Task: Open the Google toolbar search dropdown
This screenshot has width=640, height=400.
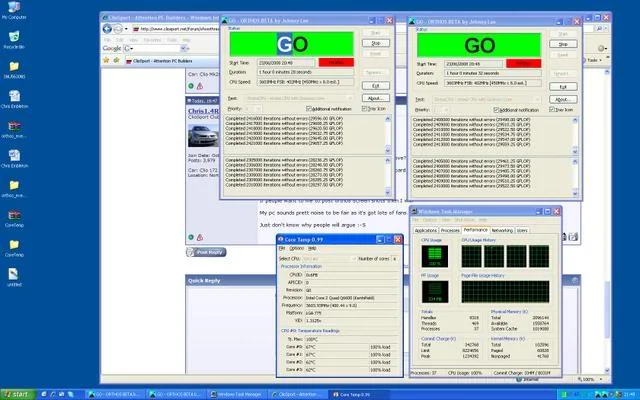Action: pyautogui.click(x=183, y=49)
